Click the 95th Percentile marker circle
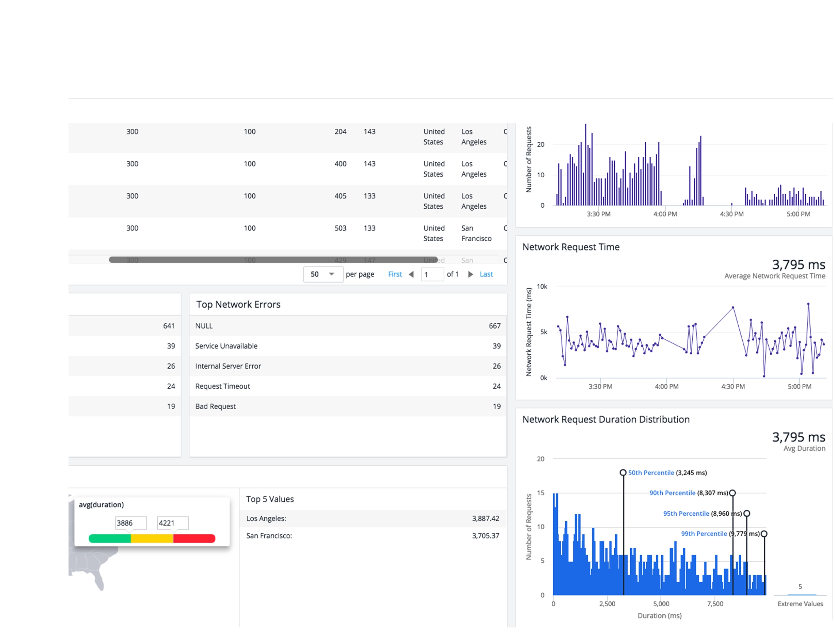Viewport: 835px width, 644px height. (x=747, y=513)
